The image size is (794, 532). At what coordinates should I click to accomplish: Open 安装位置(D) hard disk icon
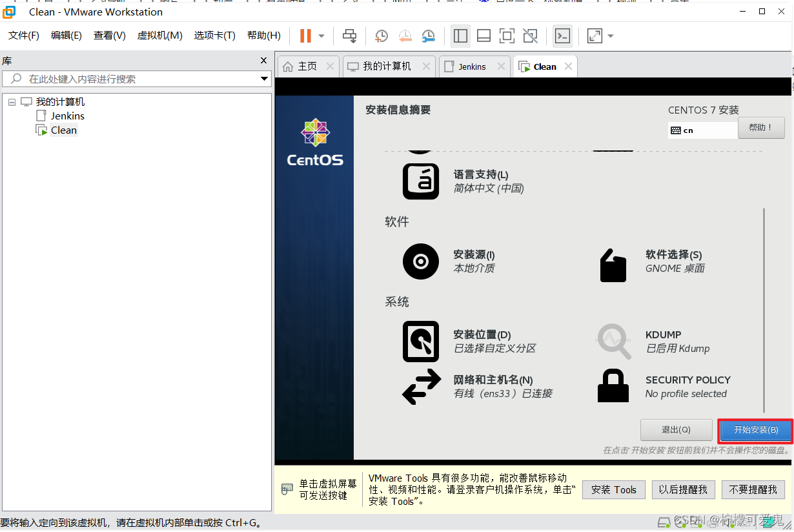[x=421, y=342]
